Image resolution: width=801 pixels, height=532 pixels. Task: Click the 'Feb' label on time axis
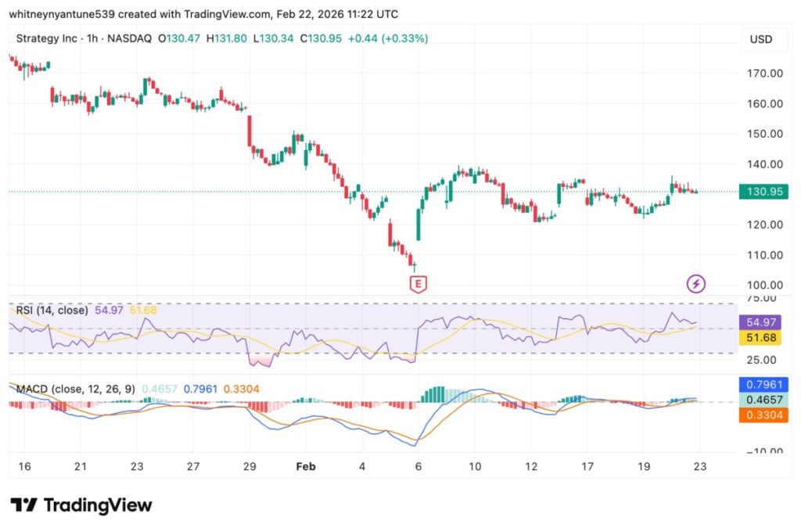305,465
